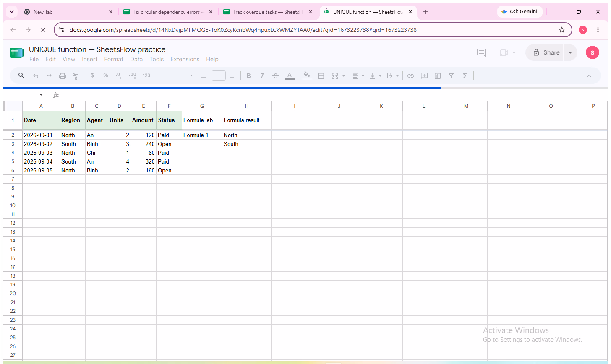Open the horizontal align dropdown
This screenshot has height=364, width=611.
pos(358,76)
